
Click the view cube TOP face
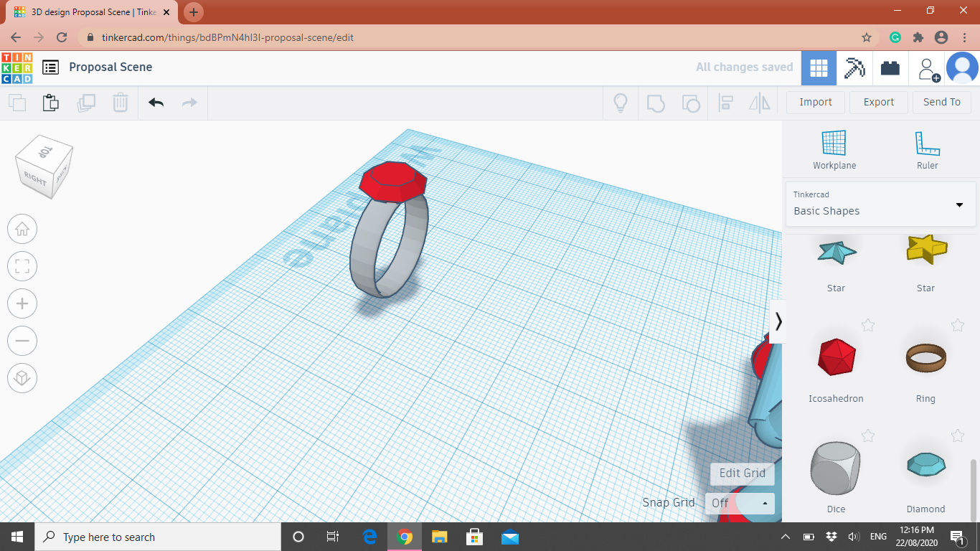click(x=46, y=152)
